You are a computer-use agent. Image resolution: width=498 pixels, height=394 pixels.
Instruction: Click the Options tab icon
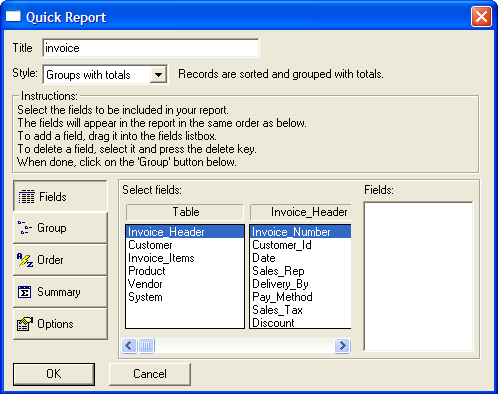[x=25, y=324]
